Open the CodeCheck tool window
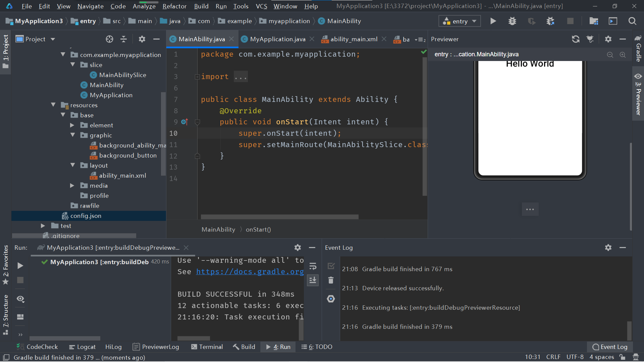 [37, 347]
